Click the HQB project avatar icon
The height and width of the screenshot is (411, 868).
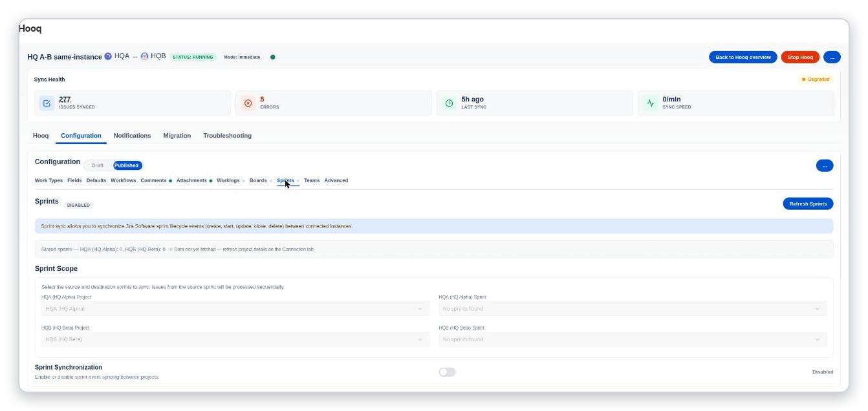[144, 56]
